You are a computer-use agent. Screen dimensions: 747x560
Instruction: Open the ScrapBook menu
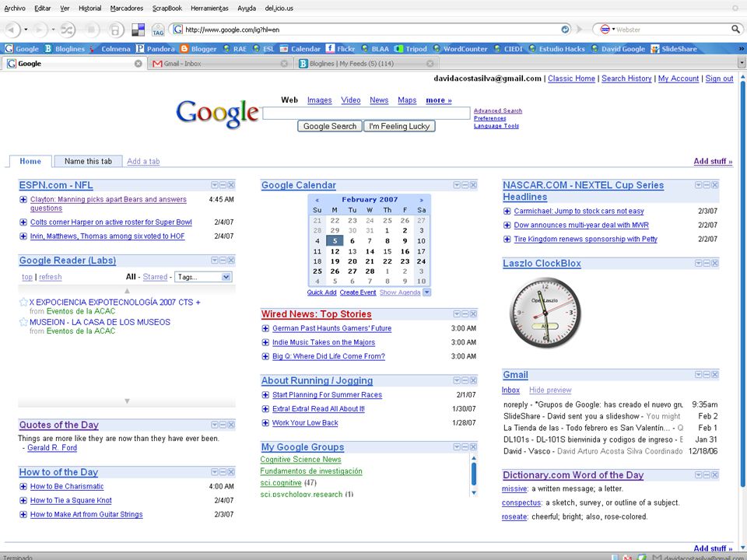(167, 8)
